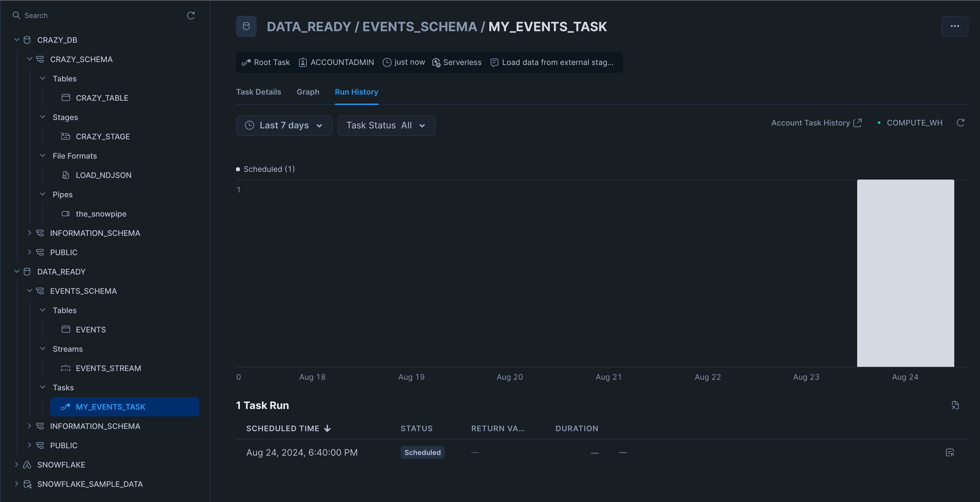Click the SNOWFLAKE database icon
980x502 pixels.
tap(27, 465)
